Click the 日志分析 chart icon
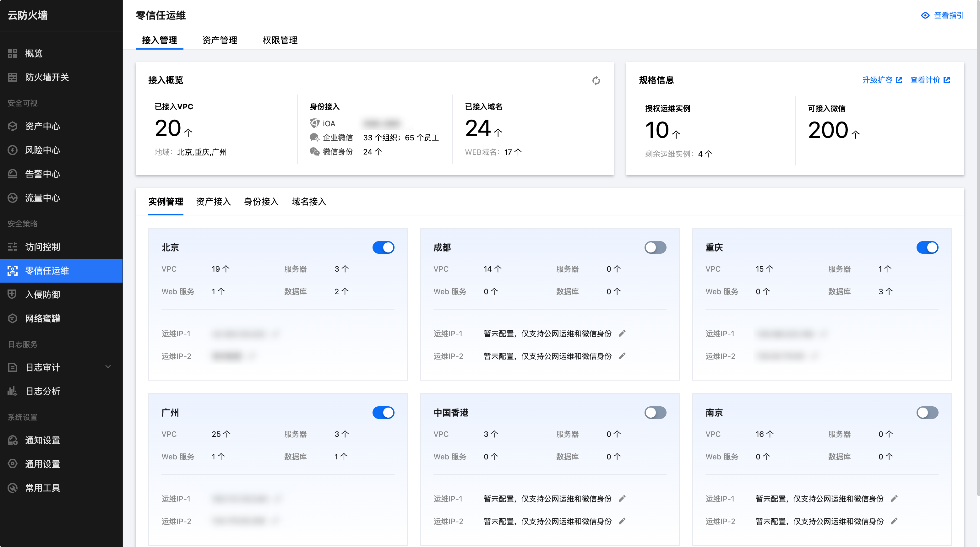 13,391
